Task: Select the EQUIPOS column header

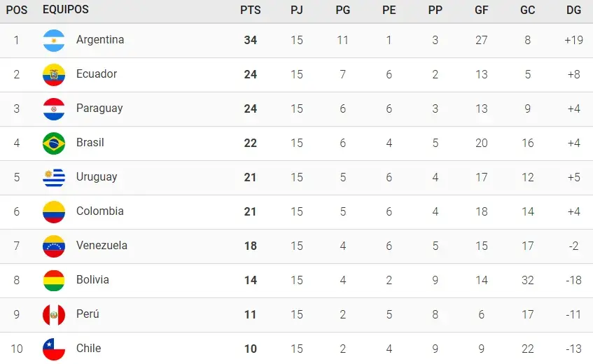Action: point(66,9)
